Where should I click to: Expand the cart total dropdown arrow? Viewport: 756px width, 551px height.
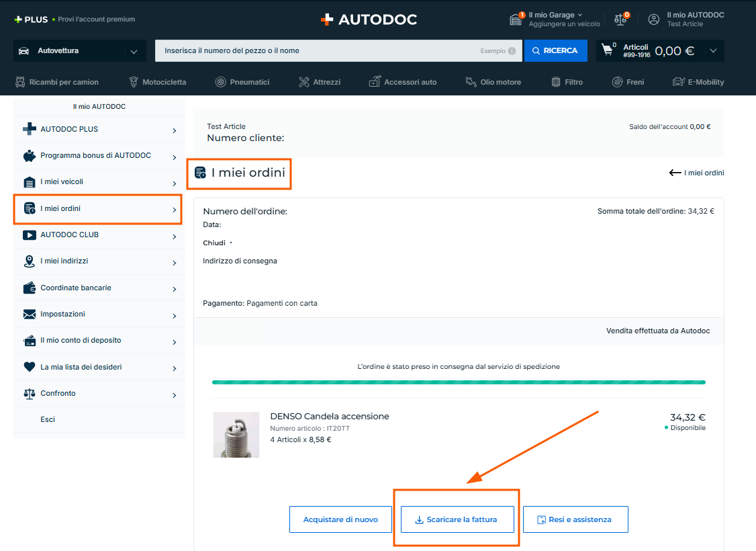pos(712,51)
